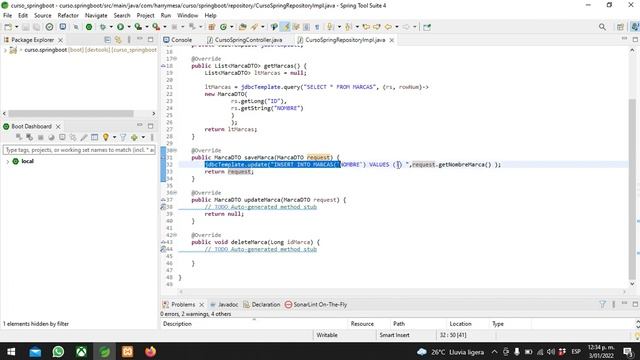Toggle Boot Dashboard filter funnel
Viewport: 640px width, 360px height.
point(123,137)
